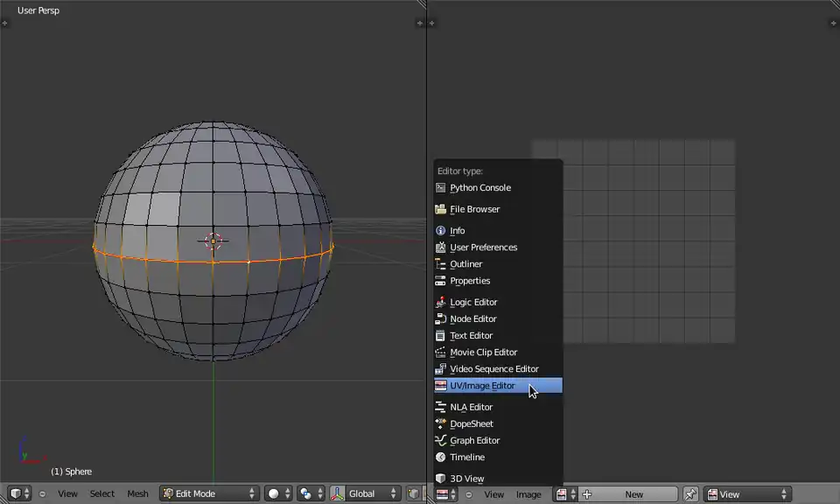The image size is (840, 504).
Task: Click the New image button
Action: point(633,494)
